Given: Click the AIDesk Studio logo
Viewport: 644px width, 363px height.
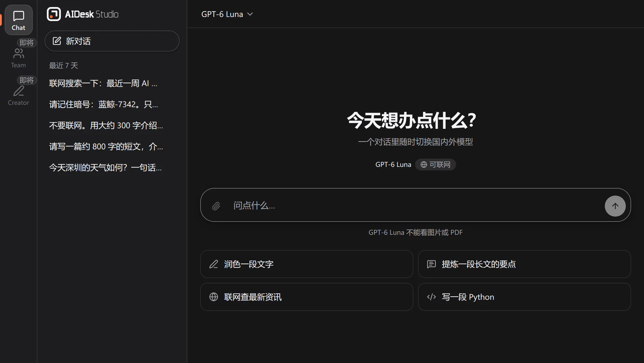Looking at the screenshot, I should pyautogui.click(x=83, y=14).
